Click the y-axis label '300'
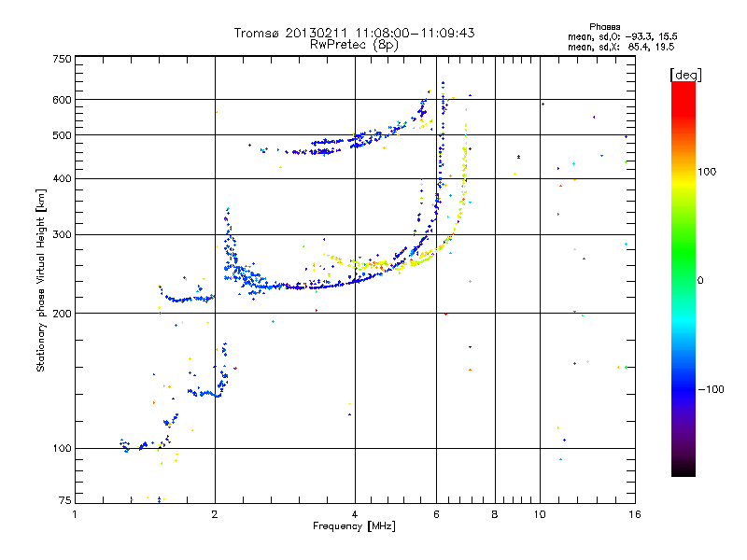Screen dimensions: 747x560 tap(62, 235)
